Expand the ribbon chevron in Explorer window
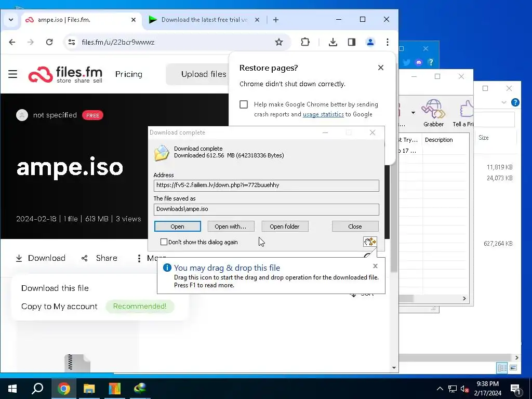532x399 pixels. [504, 102]
